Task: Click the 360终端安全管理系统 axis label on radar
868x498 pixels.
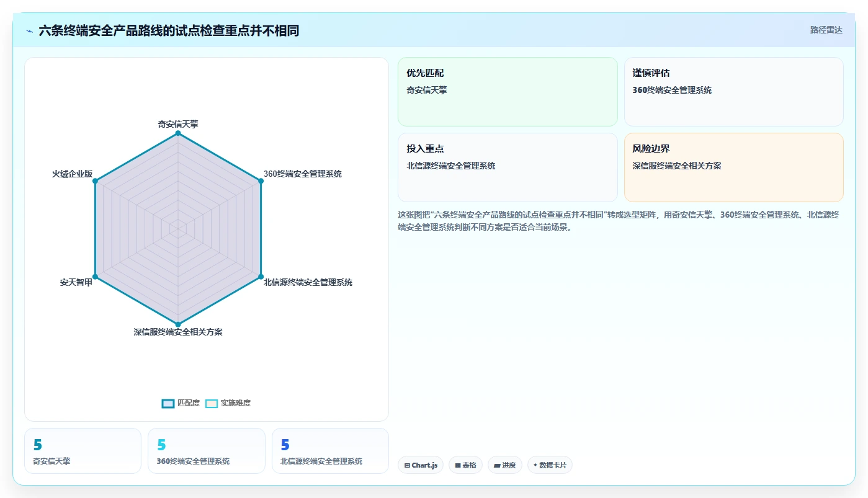Action: (303, 174)
